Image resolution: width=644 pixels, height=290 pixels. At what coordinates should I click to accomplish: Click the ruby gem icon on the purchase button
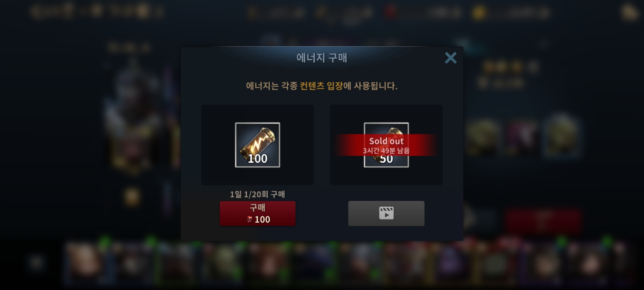coord(250,219)
